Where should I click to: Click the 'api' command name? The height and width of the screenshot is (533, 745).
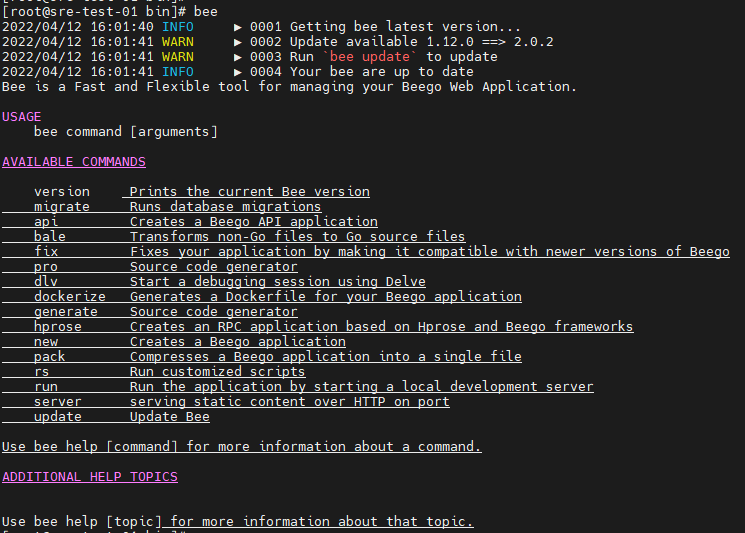46,222
